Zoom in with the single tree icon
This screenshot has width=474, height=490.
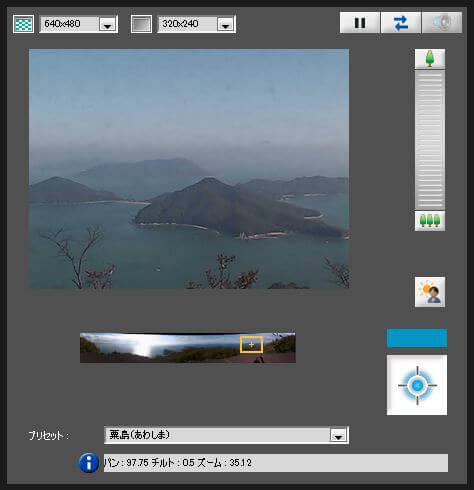click(x=430, y=59)
